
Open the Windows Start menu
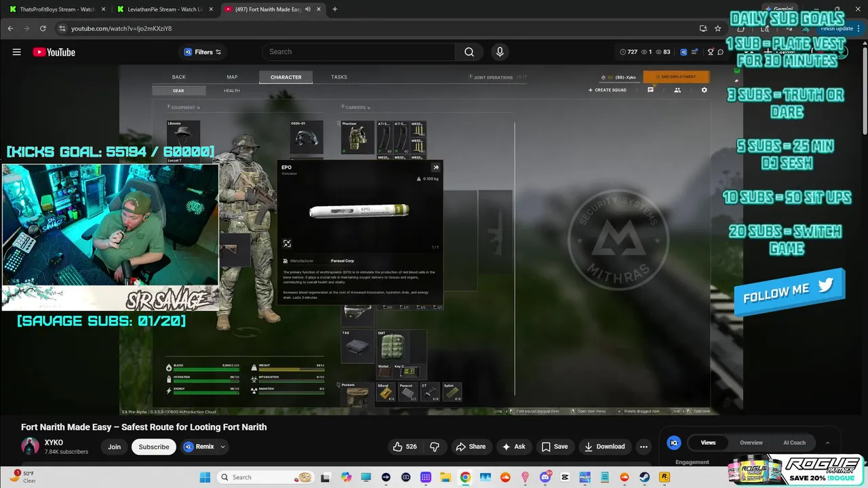pyautogui.click(x=204, y=477)
